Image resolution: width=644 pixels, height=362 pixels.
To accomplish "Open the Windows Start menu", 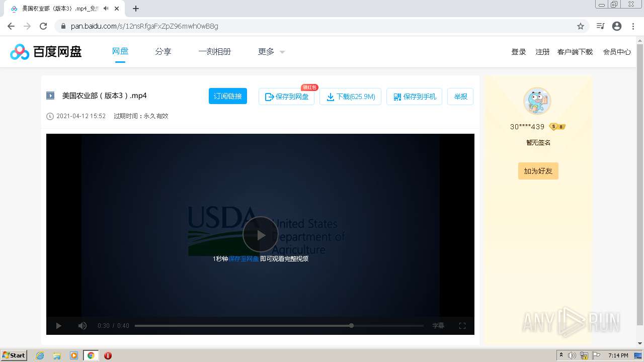I will (x=14, y=355).
